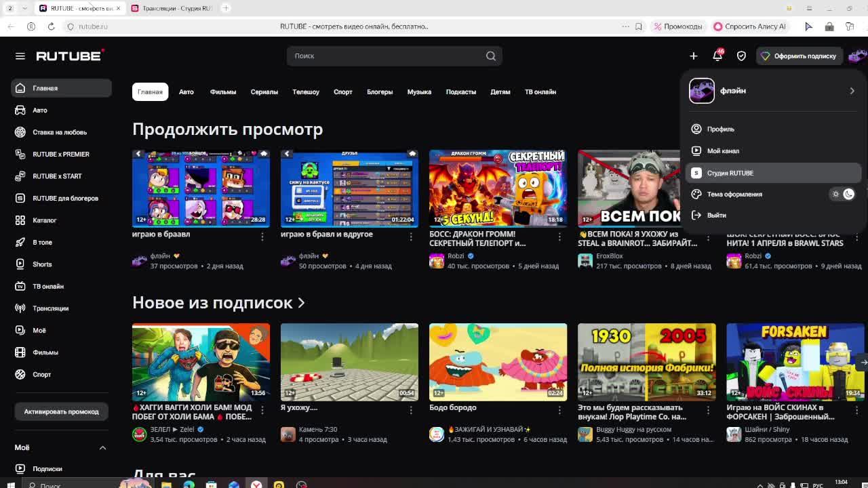Select the Телешоу category tab
The width and height of the screenshot is (868, 488).
tap(306, 91)
